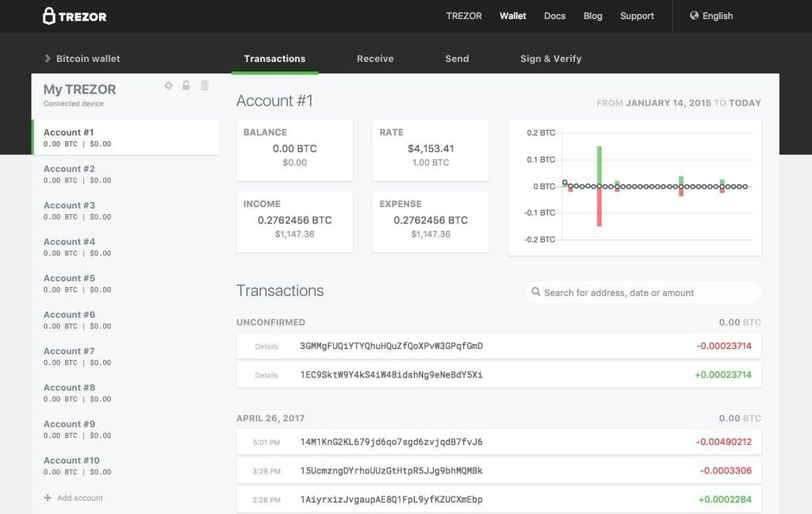Image resolution: width=812 pixels, height=514 pixels.
Task: Click the -0.00023714 unconfirmed amount
Action: pyautogui.click(x=723, y=346)
